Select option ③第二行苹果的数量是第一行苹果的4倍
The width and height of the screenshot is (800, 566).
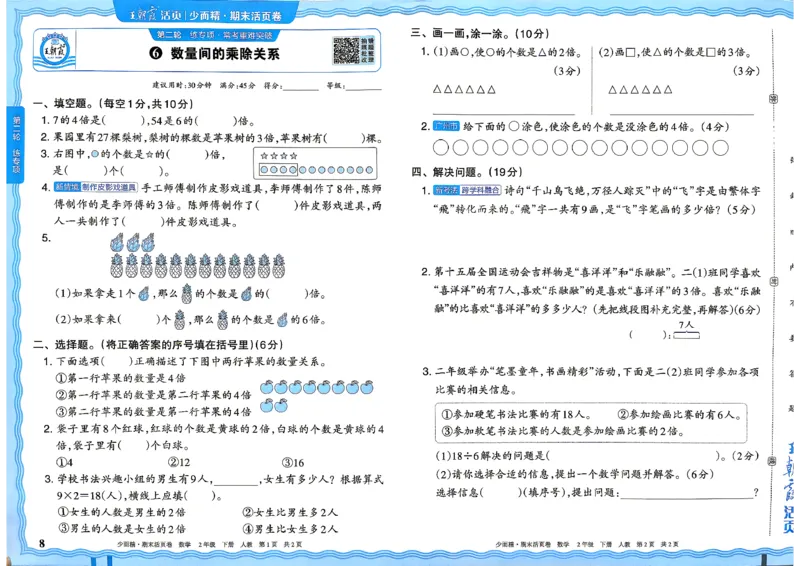click(x=153, y=411)
